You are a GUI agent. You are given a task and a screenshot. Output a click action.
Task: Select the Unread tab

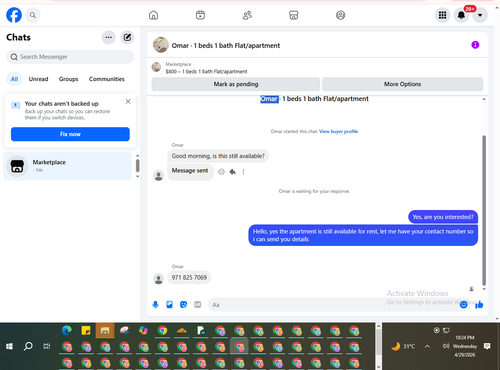pyautogui.click(x=38, y=79)
